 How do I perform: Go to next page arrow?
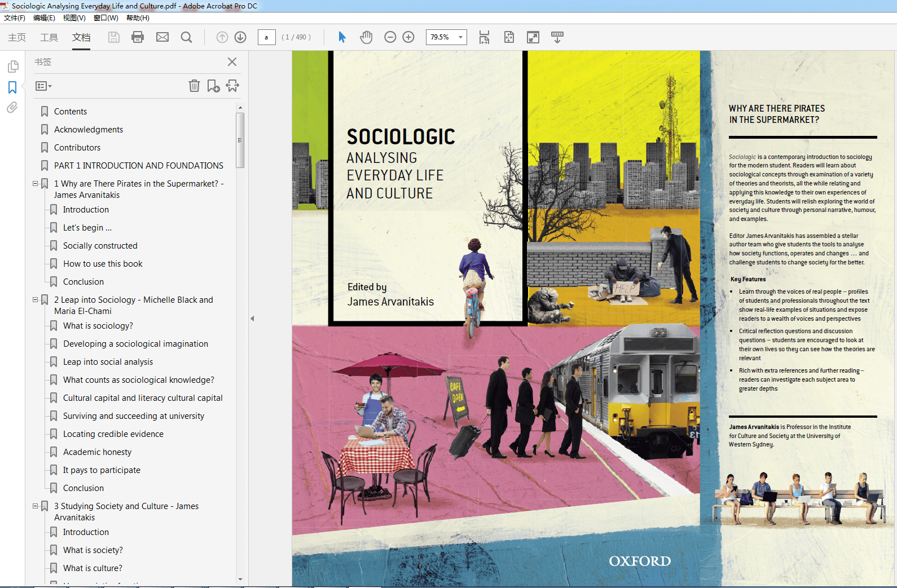click(x=240, y=37)
